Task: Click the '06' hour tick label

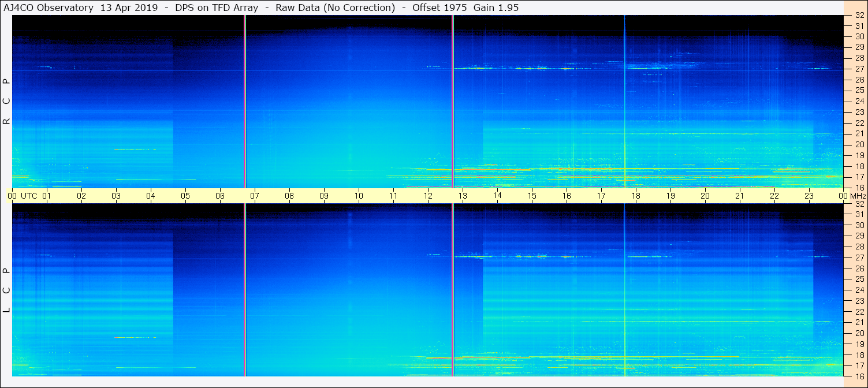Action: (x=220, y=196)
